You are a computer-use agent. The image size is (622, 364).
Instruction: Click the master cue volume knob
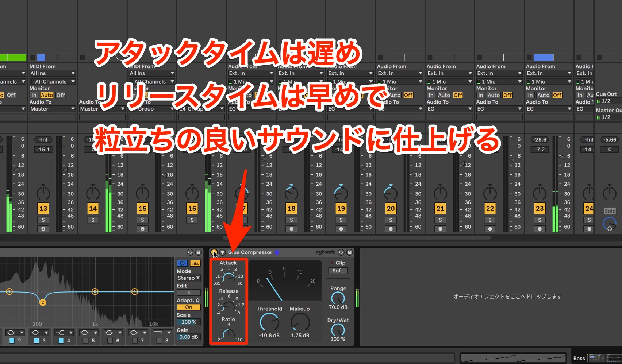coord(610,224)
